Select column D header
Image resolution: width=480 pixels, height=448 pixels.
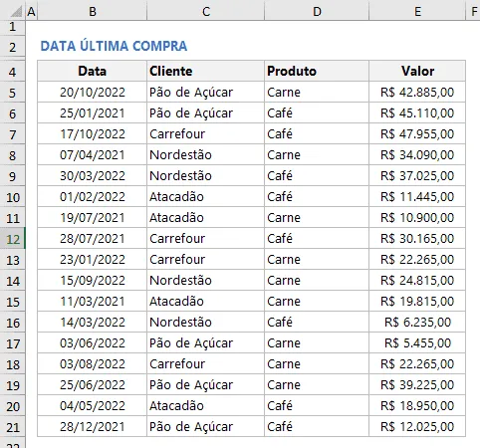pyautogui.click(x=317, y=11)
